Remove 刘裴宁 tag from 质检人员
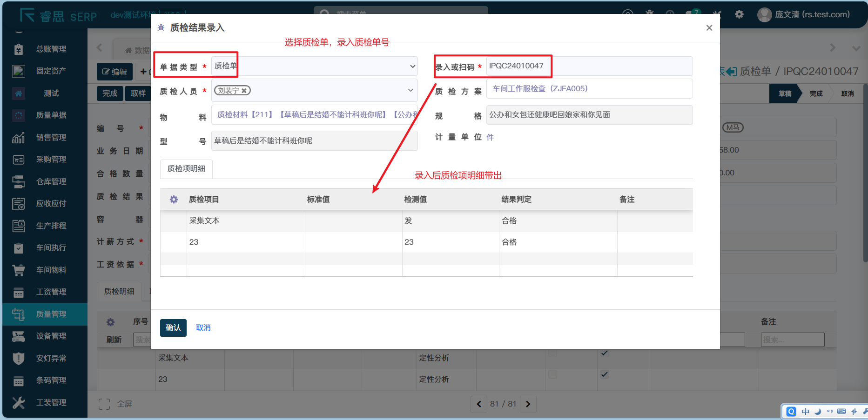 click(x=244, y=91)
